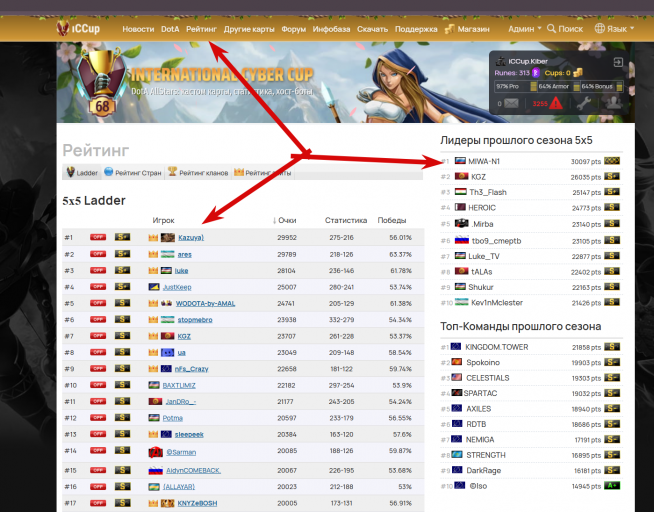This screenshot has height=512, width=654.
Task: Open player luke profile
Action: click(181, 271)
